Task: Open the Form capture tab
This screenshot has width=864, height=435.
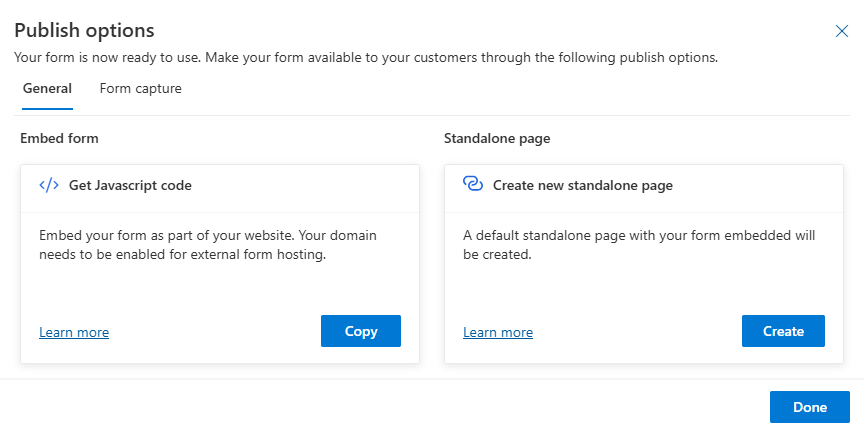Action: (140, 89)
